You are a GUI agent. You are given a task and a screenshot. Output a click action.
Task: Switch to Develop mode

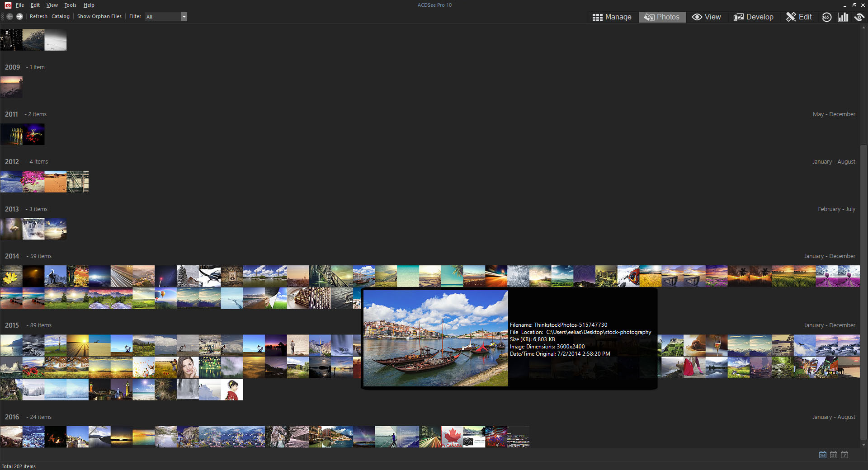(x=753, y=17)
